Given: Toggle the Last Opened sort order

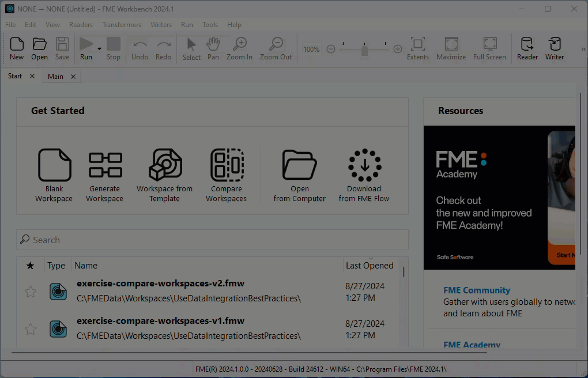Looking at the screenshot, I should (x=370, y=265).
